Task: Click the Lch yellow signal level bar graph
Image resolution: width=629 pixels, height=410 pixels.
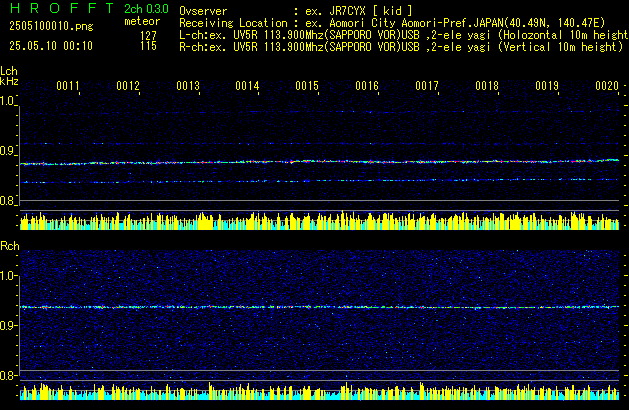Action: [319, 221]
